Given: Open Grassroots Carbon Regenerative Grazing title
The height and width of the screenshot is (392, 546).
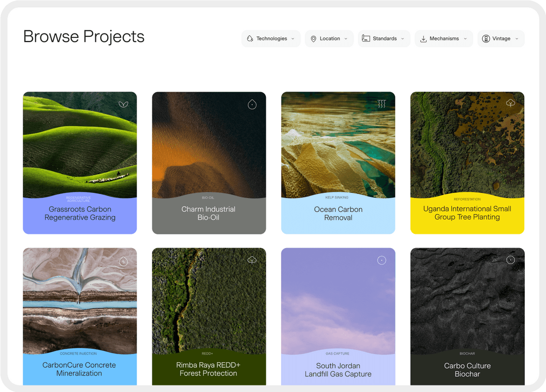Looking at the screenshot, I should click(80, 213).
